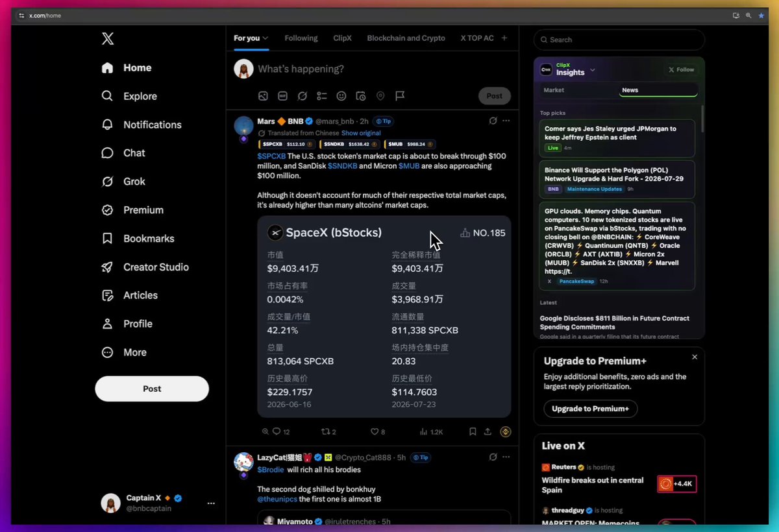The image size is (779, 532).
Task: Click the $SPCXB price tag chip
Action: pyautogui.click(x=286, y=144)
